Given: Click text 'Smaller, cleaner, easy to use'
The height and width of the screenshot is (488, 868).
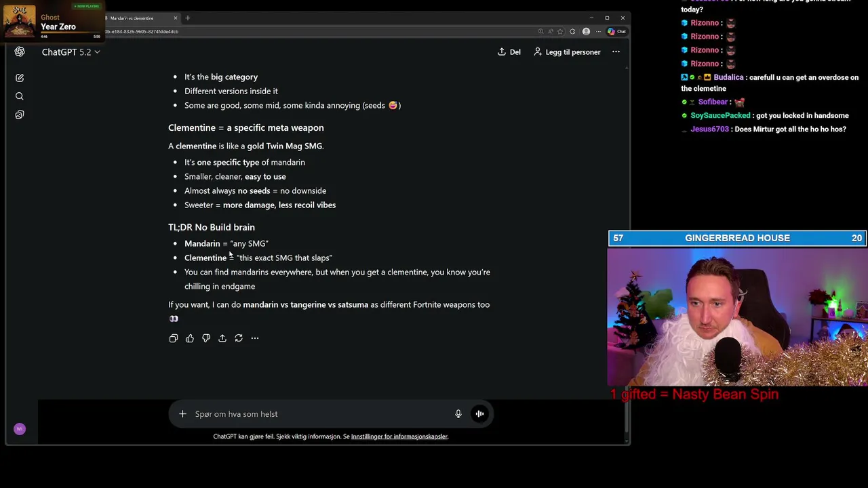Looking at the screenshot, I should tap(235, 176).
